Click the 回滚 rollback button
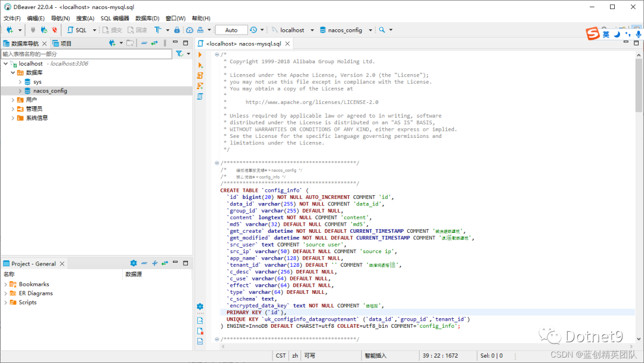The height and width of the screenshot is (363, 644). click(137, 30)
